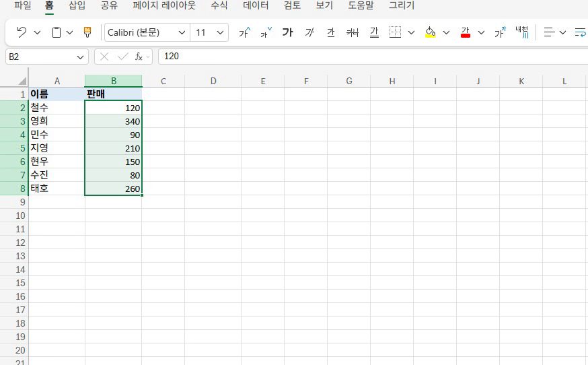Select the cell containing 민수

click(57, 135)
